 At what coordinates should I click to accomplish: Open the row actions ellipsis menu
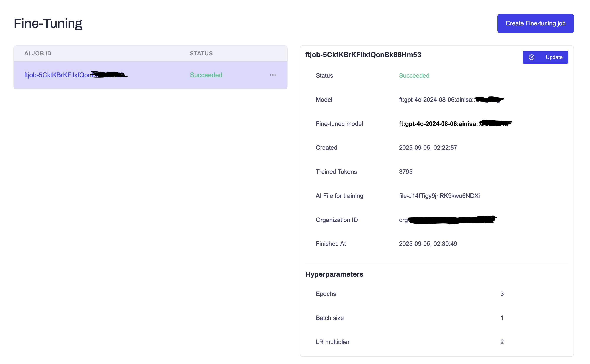point(273,75)
